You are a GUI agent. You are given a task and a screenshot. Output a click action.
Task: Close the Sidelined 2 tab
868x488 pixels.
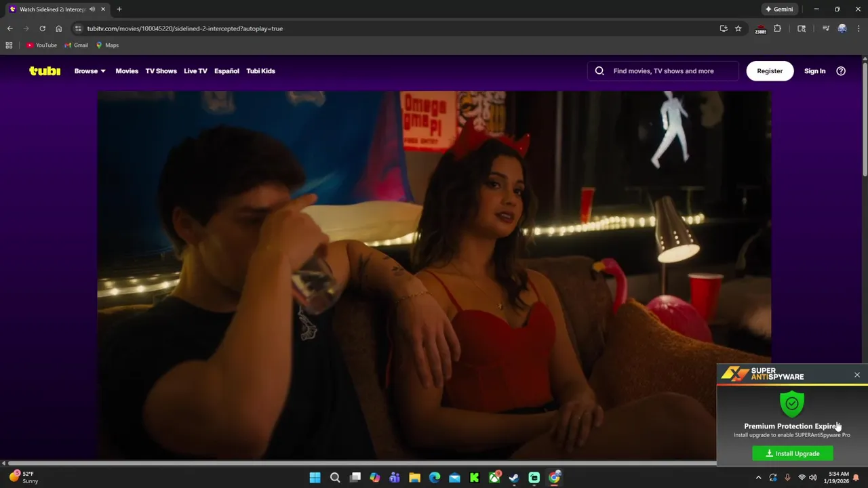103,9
